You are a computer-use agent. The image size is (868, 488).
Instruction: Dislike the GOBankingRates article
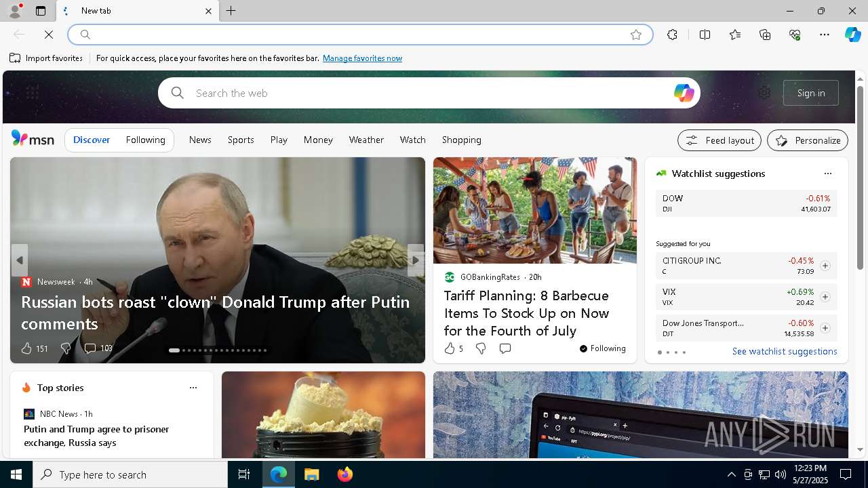(480, 348)
